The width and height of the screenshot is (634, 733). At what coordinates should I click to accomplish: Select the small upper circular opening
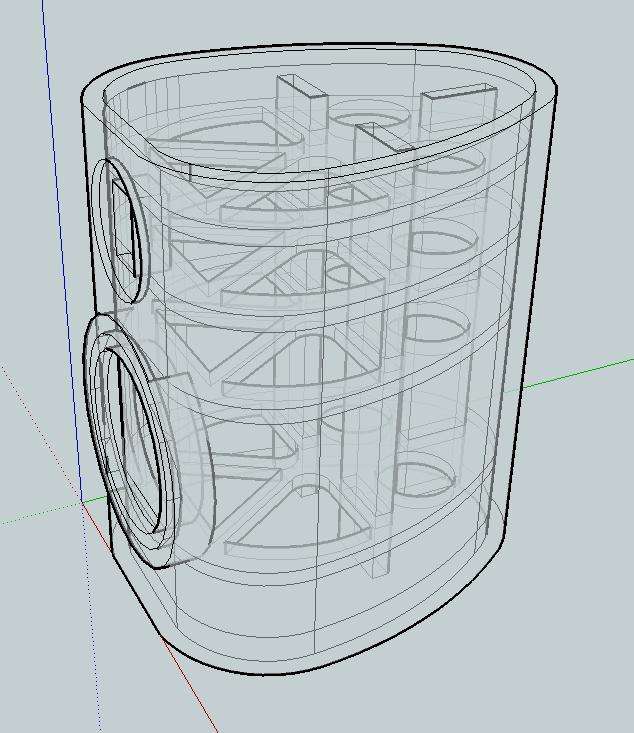coord(122,230)
